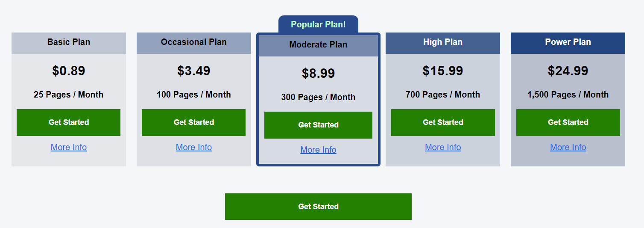Open the Occasional Plan More Info link
Screen dimensions: 644x228
click(x=193, y=147)
